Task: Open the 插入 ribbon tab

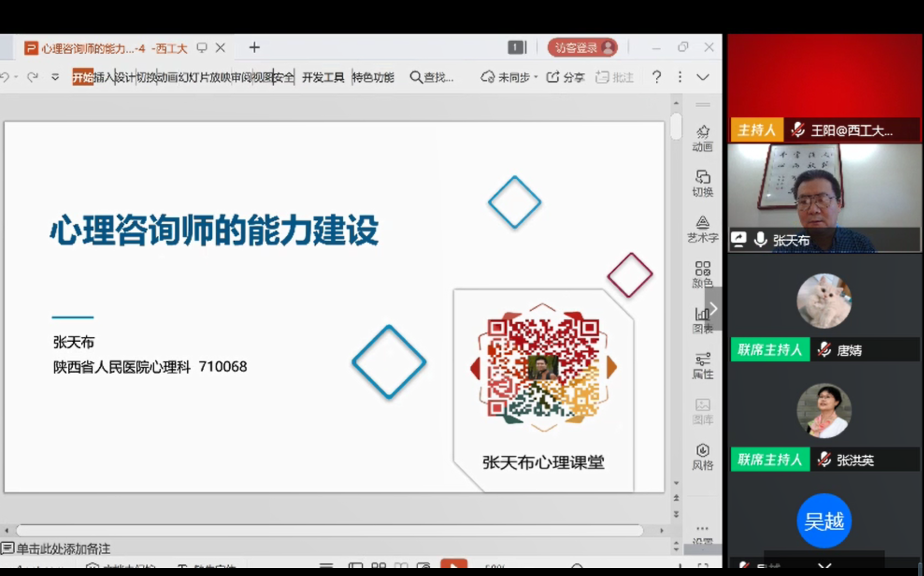Action: 104,77
